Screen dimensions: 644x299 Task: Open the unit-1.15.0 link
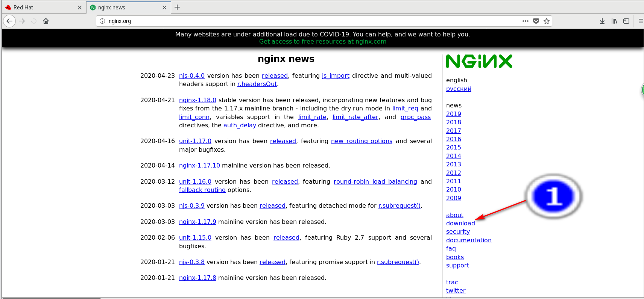click(x=195, y=237)
